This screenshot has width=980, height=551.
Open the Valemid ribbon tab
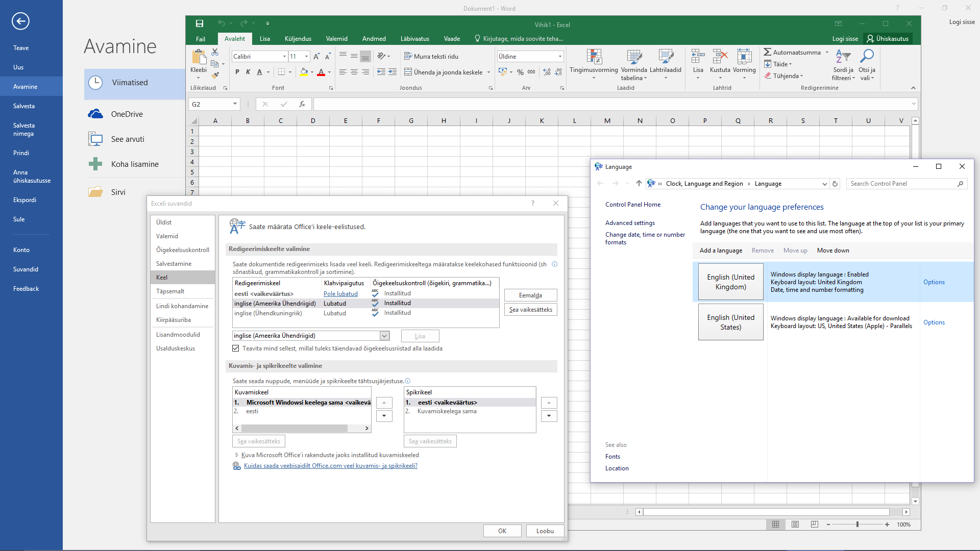(x=336, y=39)
